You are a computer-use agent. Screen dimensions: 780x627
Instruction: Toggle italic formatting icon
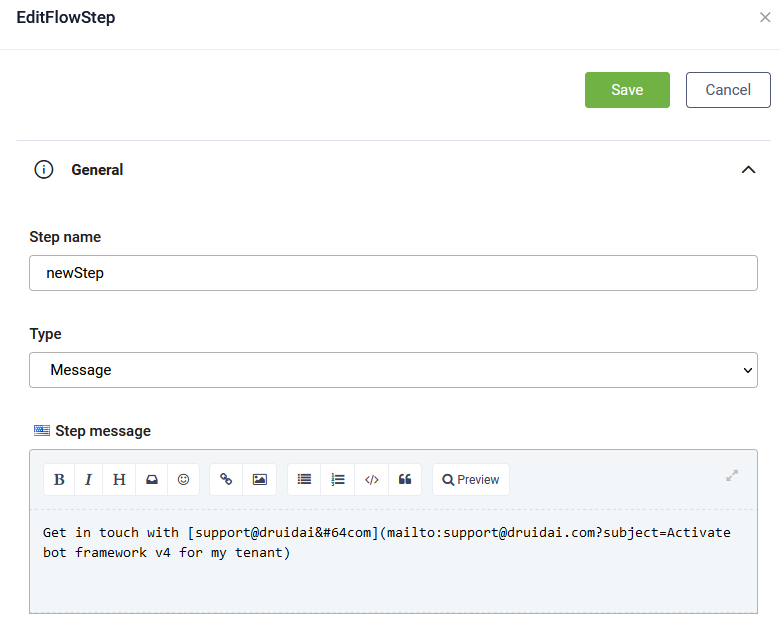click(x=89, y=479)
